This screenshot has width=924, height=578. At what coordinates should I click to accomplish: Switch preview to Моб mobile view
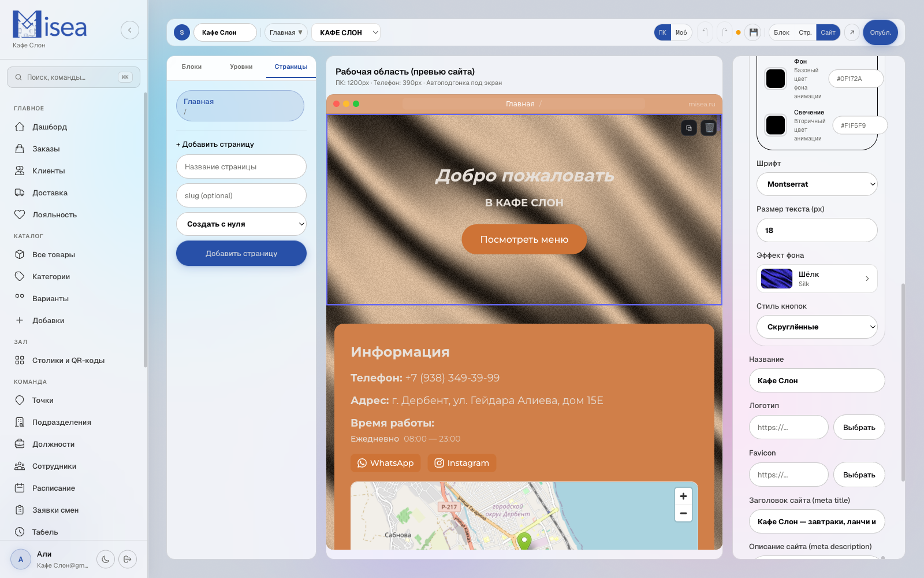[681, 32]
